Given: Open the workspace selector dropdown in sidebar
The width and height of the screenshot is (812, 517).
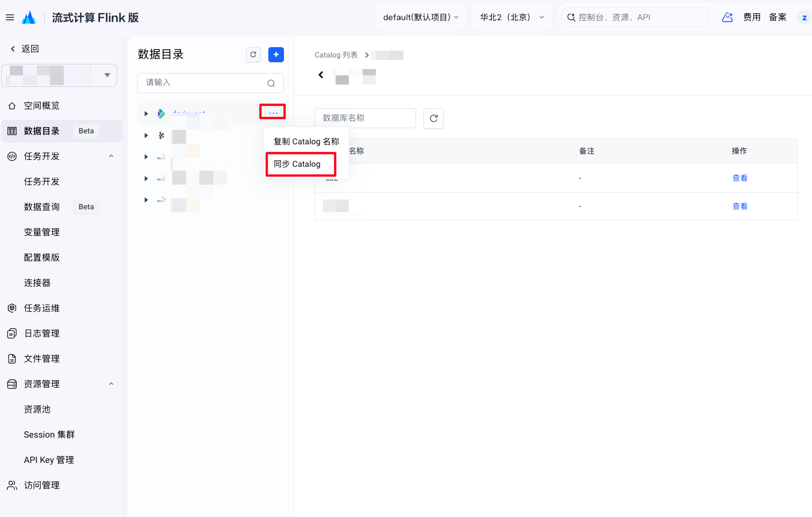Looking at the screenshot, I should click(x=59, y=75).
